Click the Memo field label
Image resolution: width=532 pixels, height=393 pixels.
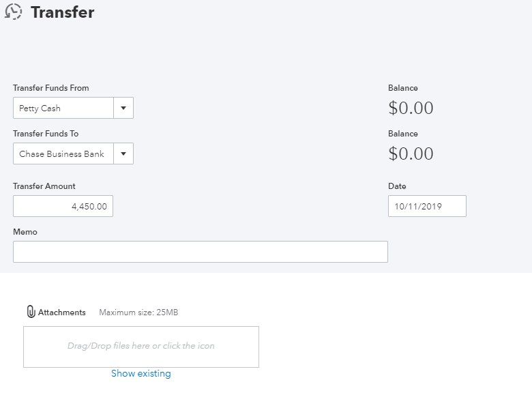(25, 232)
